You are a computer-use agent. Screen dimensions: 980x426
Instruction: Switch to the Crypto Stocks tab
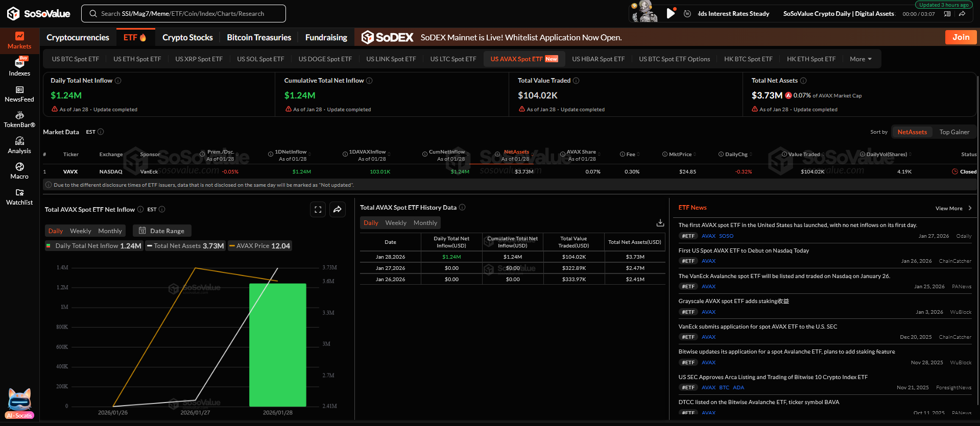click(187, 37)
